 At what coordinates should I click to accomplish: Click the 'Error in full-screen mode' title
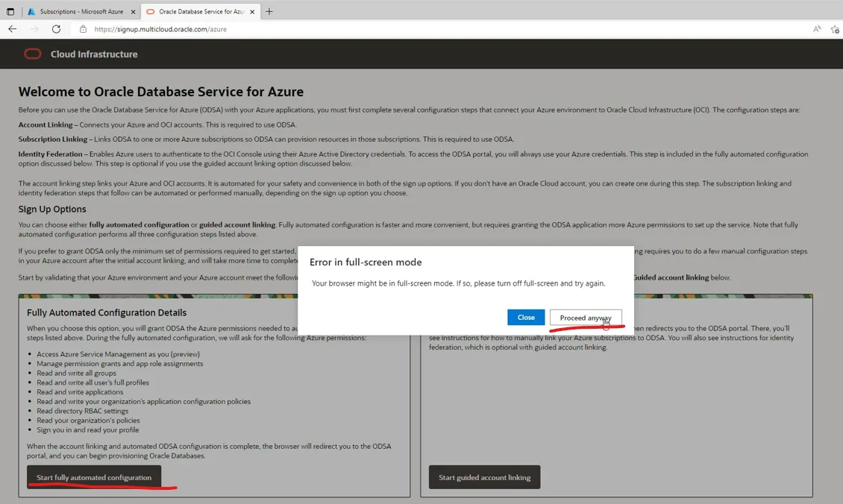(x=366, y=262)
